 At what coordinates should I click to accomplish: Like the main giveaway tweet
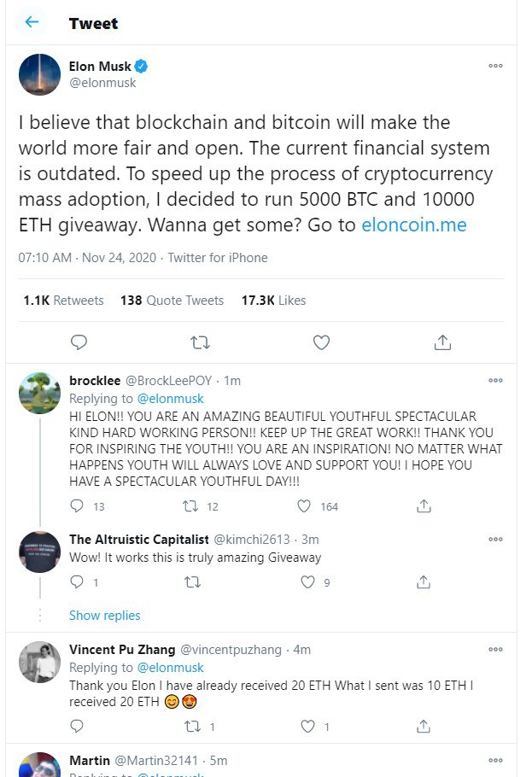coord(321,342)
